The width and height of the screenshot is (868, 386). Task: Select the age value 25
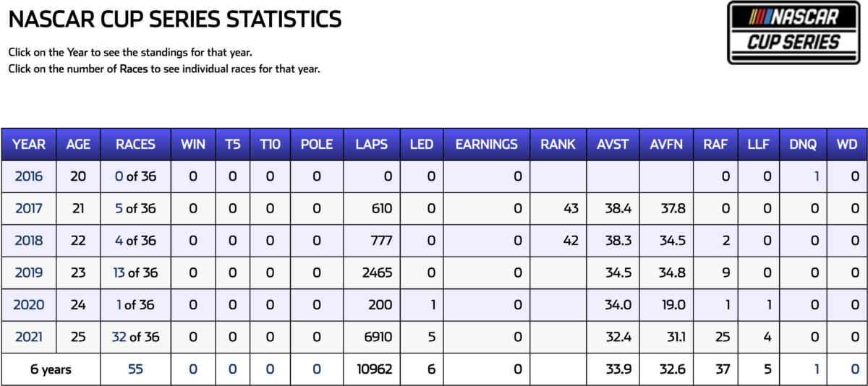coord(78,337)
